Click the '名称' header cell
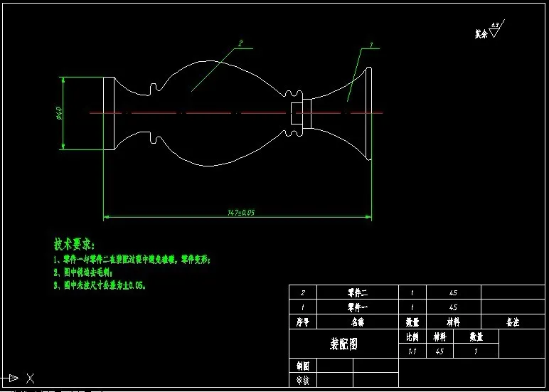The height and width of the screenshot is (392, 549). (x=358, y=322)
